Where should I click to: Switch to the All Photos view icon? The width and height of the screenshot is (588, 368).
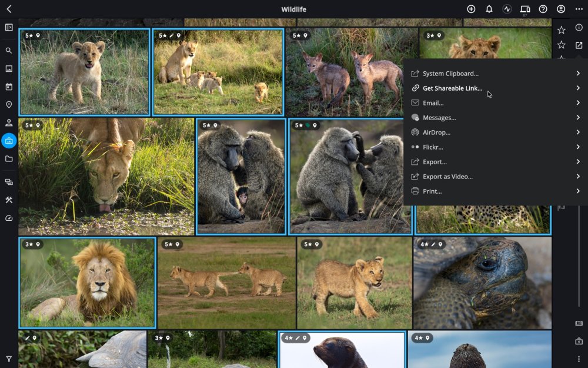(x=9, y=68)
